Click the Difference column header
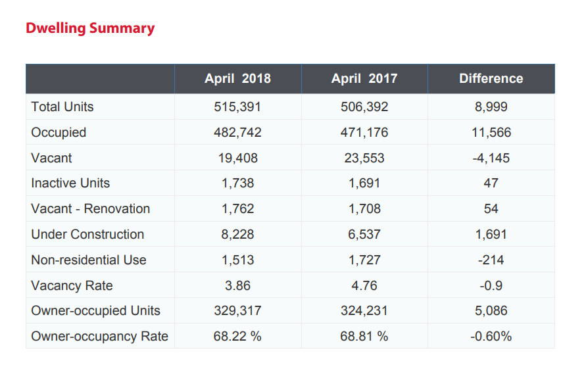Image resolution: width=588 pixels, height=388 pixels. (x=491, y=79)
